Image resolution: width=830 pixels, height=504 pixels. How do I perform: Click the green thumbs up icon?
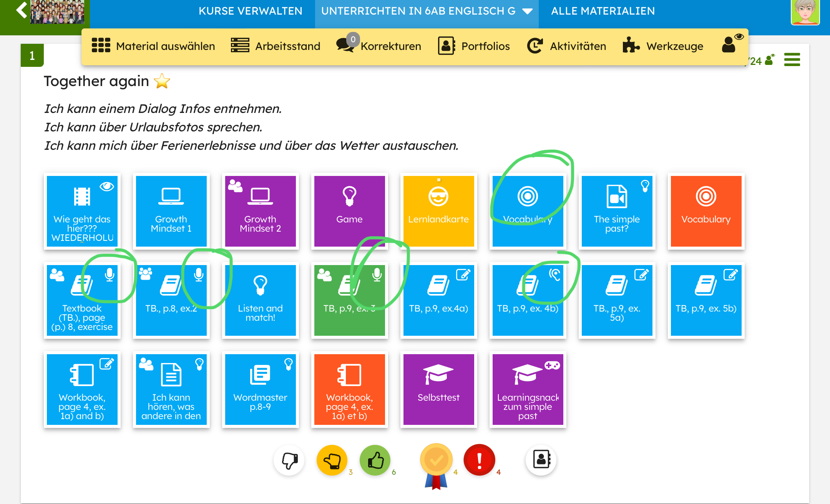pos(375,460)
